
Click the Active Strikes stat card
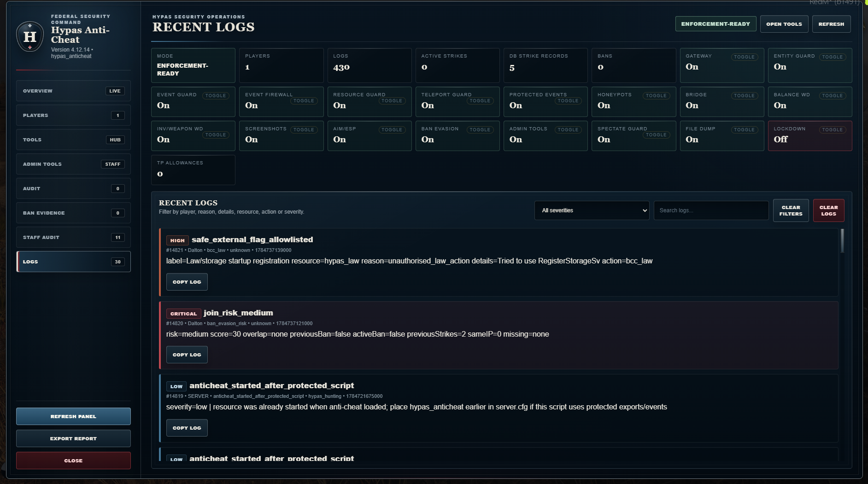pos(457,65)
